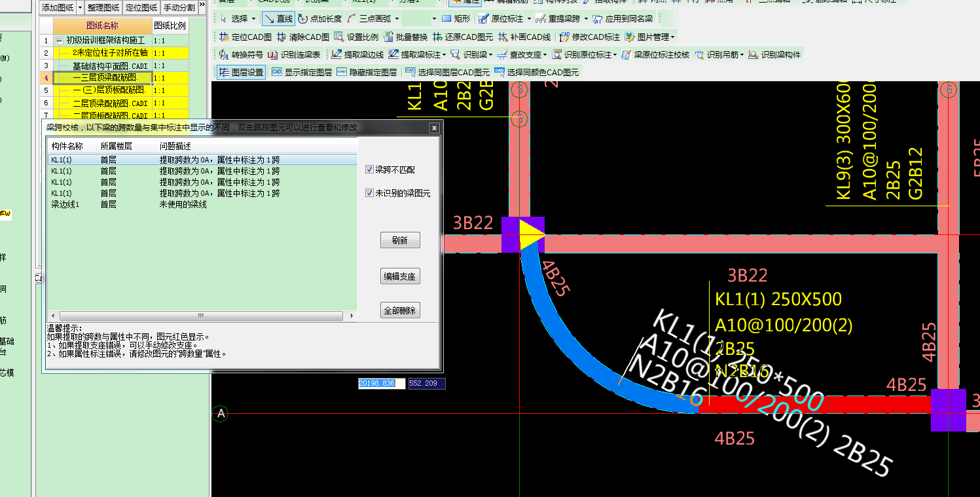This screenshot has width=980, height=497.
Task: Collapse the 初级培训框架结构施工 tree node
Action: [x=60, y=41]
